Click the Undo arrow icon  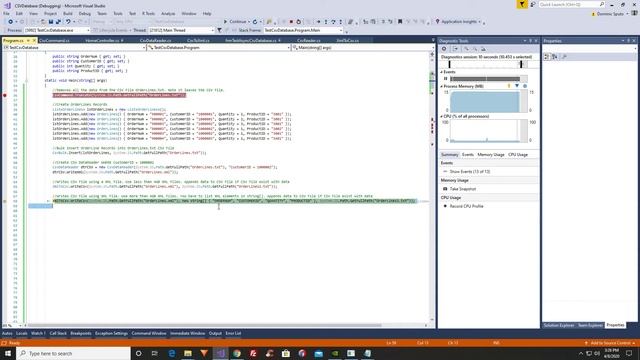[68, 22]
